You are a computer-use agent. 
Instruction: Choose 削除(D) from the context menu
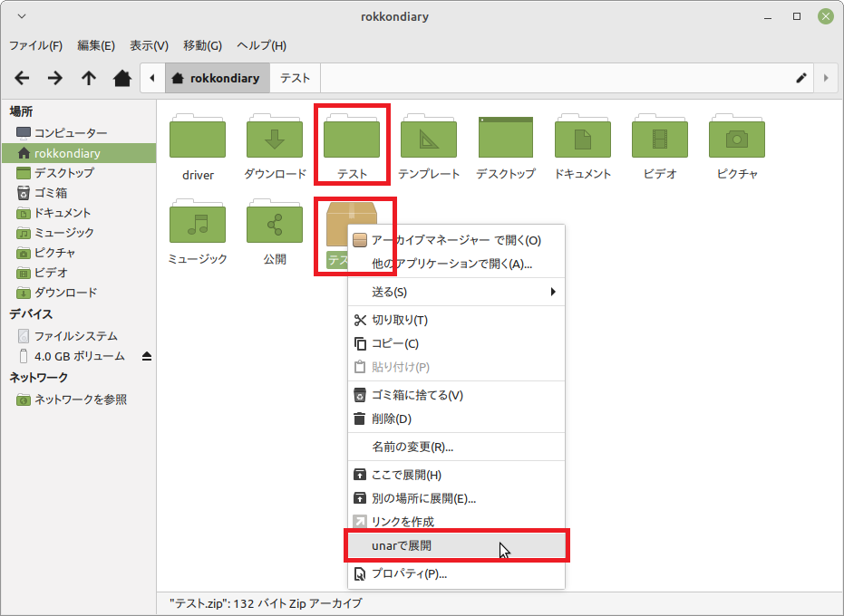(457, 419)
